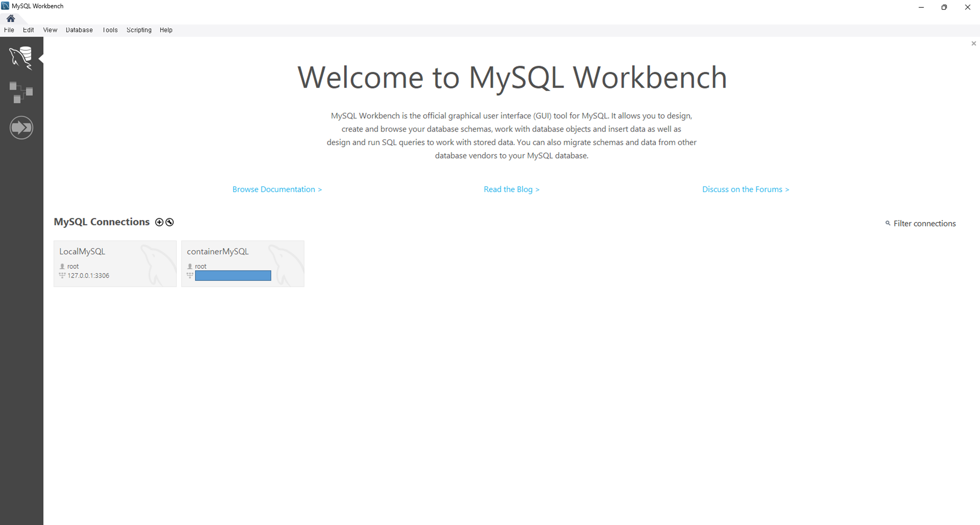Open the Tools menu
Image resolution: width=980 pixels, height=525 pixels.
point(110,30)
